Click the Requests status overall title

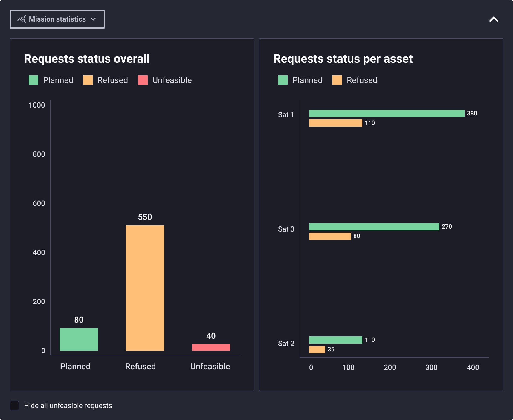coord(87,59)
